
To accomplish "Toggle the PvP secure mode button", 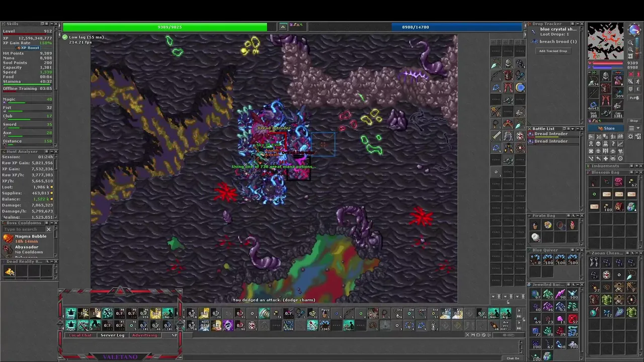I will (x=634, y=98).
